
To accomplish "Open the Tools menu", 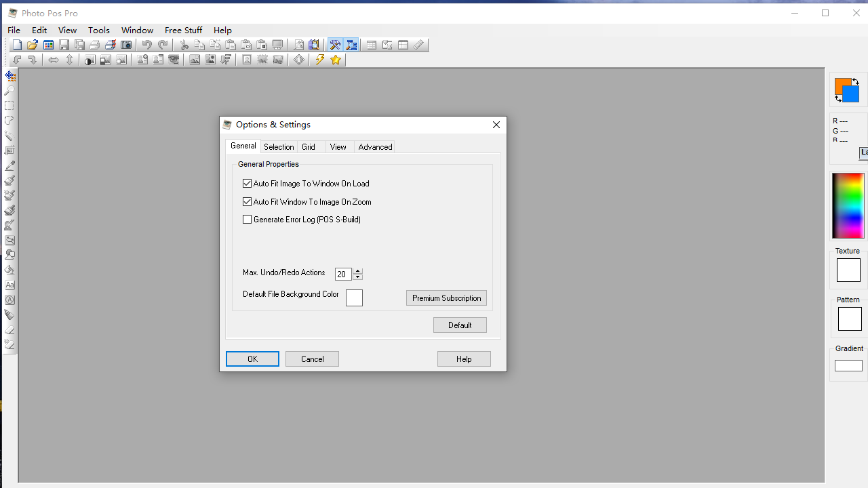I will tap(98, 30).
